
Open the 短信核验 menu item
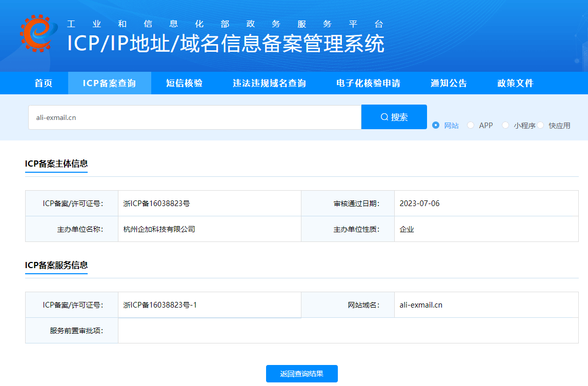[x=183, y=83]
